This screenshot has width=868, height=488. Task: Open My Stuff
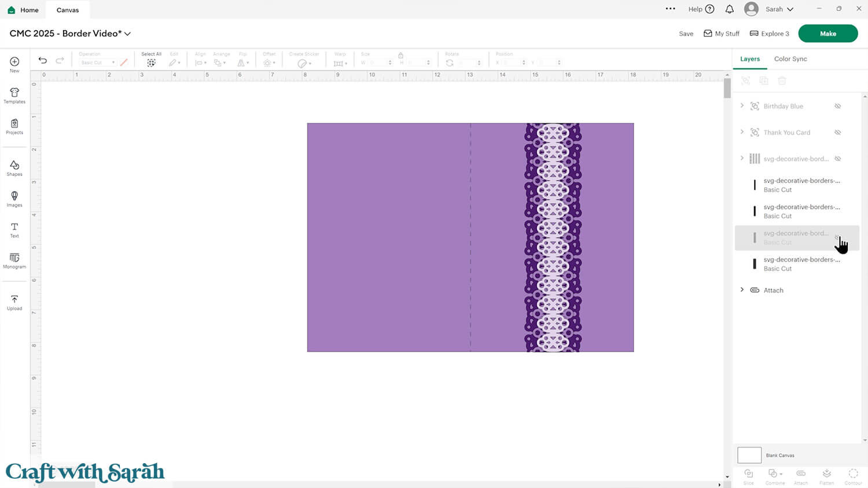point(722,34)
